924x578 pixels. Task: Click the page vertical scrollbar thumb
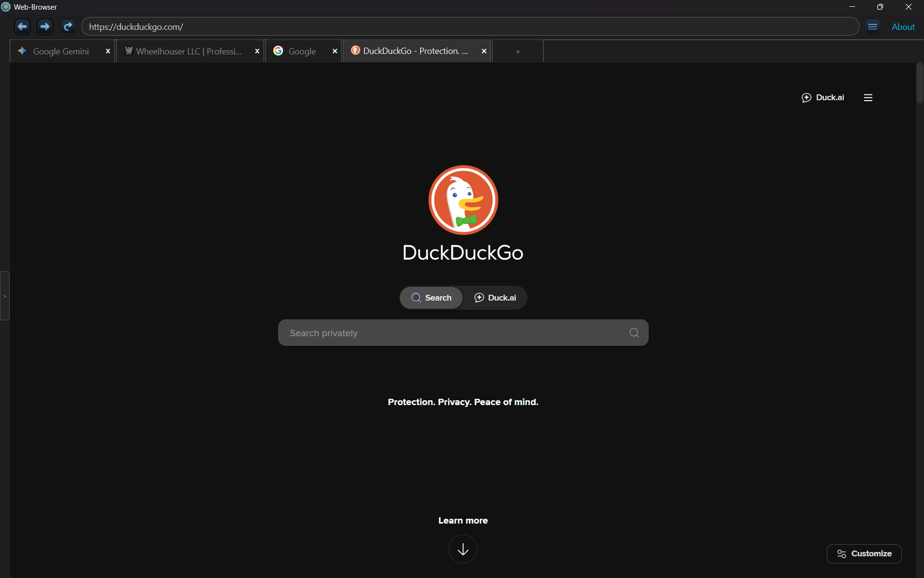click(920, 83)
